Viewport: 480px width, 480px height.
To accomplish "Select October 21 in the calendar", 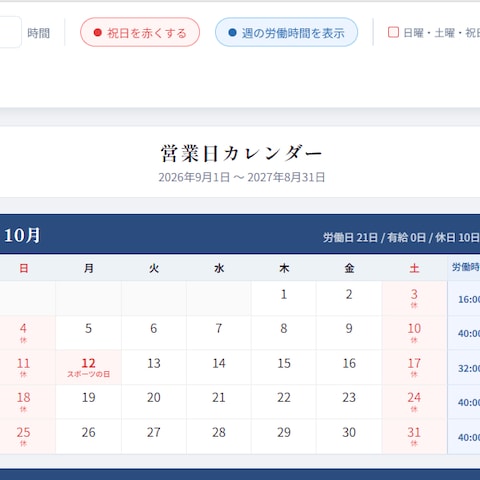I will pos(219,402).
